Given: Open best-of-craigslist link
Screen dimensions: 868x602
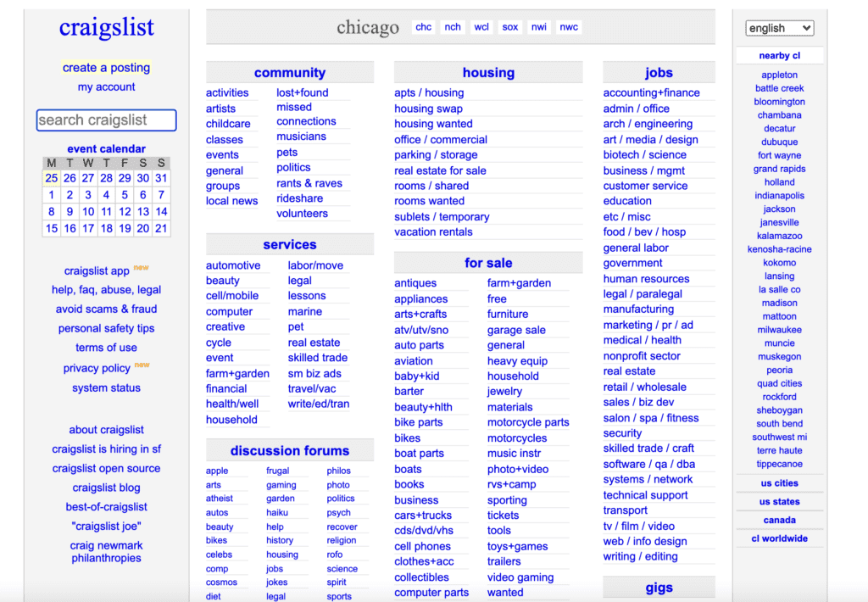Looking at the screenshot, I should tap(106, 507).
